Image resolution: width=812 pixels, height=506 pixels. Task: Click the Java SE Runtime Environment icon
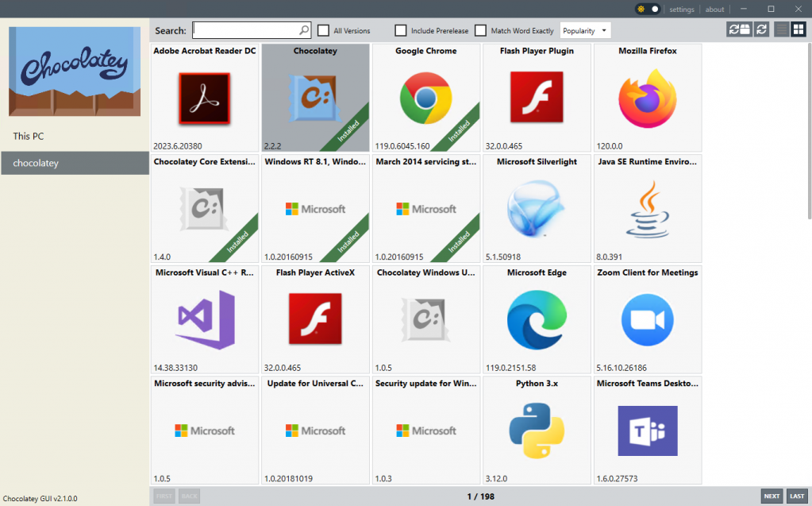click(648, 209)
